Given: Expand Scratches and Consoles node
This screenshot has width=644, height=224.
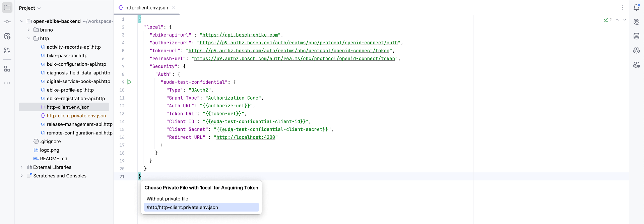Looking at the screenshot, I should (22, 176).
